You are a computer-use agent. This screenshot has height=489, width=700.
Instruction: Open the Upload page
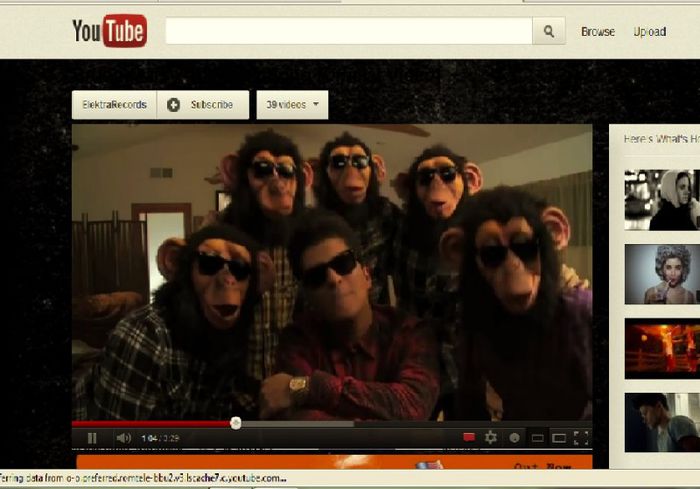tap(649, 32)
